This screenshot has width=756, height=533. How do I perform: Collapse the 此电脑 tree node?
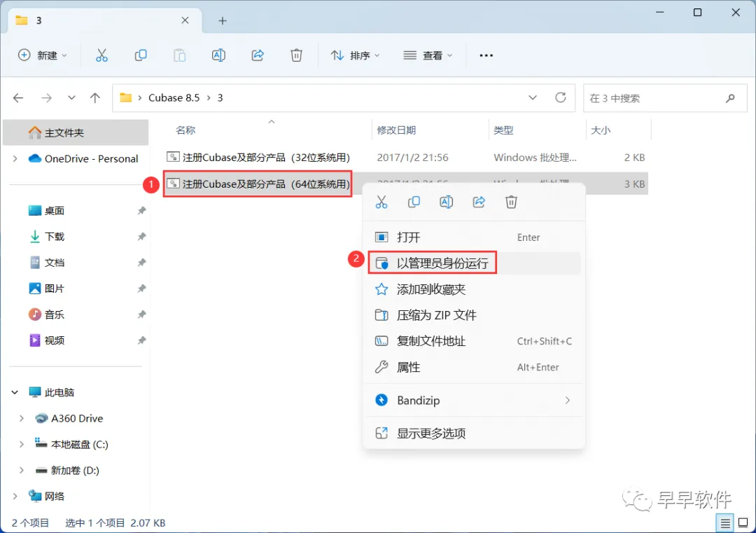[x=15, y=393]
